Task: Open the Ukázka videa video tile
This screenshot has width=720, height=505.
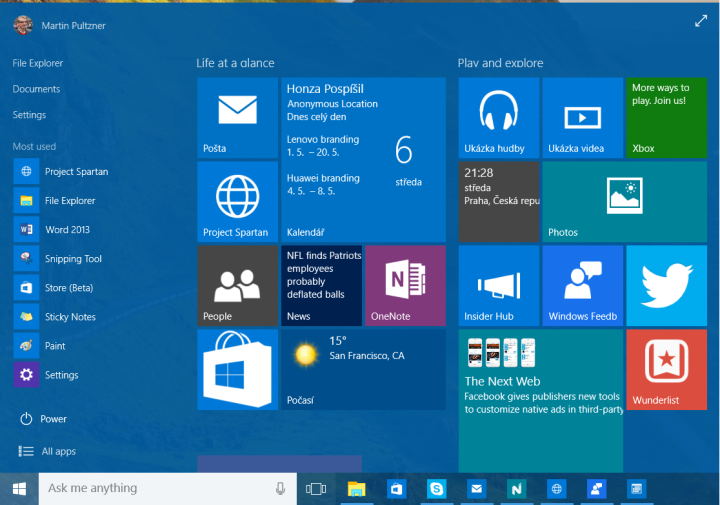Action: point(583,118)
